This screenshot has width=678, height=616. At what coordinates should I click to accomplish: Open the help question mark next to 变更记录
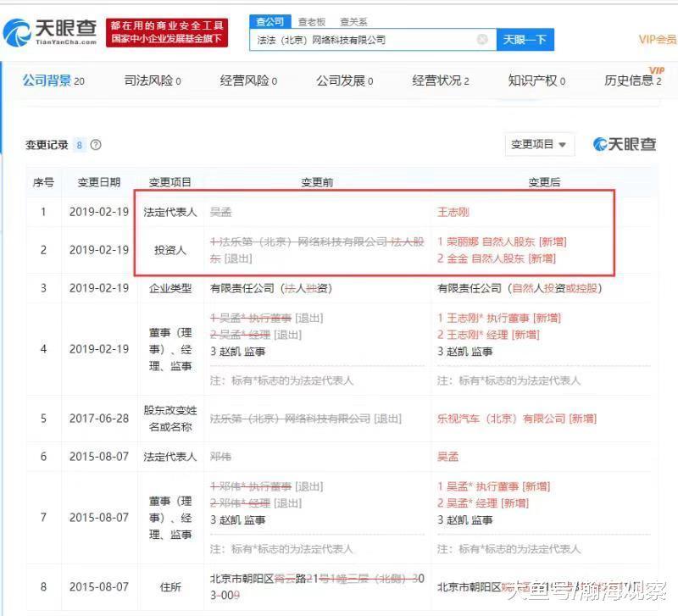coord(96,145)
